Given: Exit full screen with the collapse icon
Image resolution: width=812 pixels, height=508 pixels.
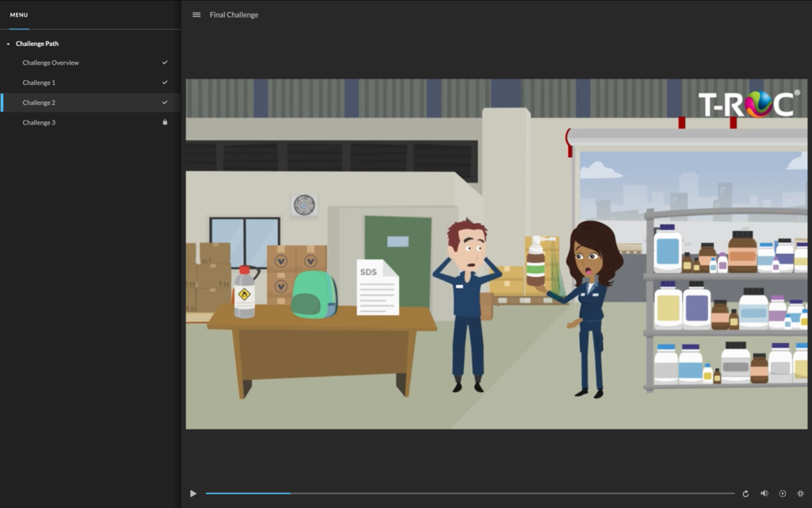Looking at the screenshot, I should 800,494.
